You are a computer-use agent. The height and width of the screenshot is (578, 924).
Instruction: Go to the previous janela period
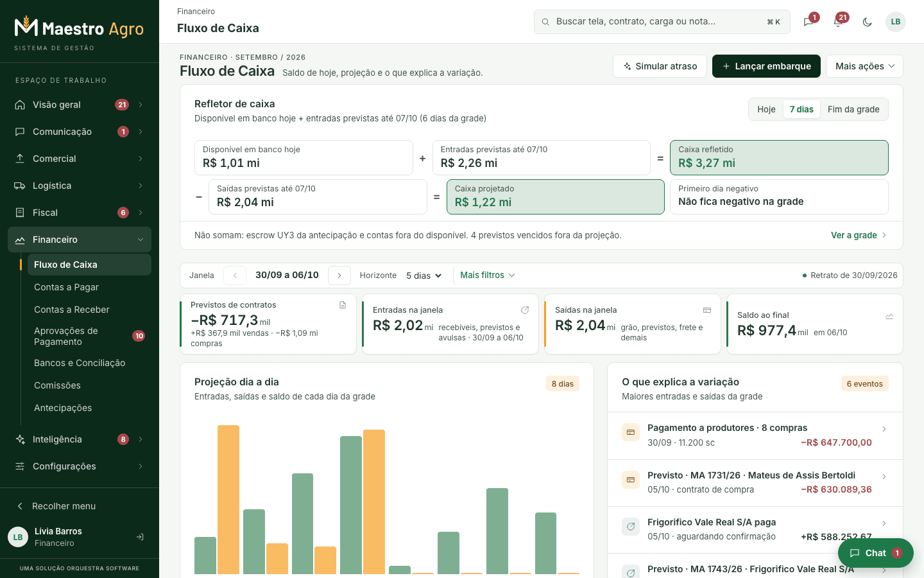(x=235, y=276)
